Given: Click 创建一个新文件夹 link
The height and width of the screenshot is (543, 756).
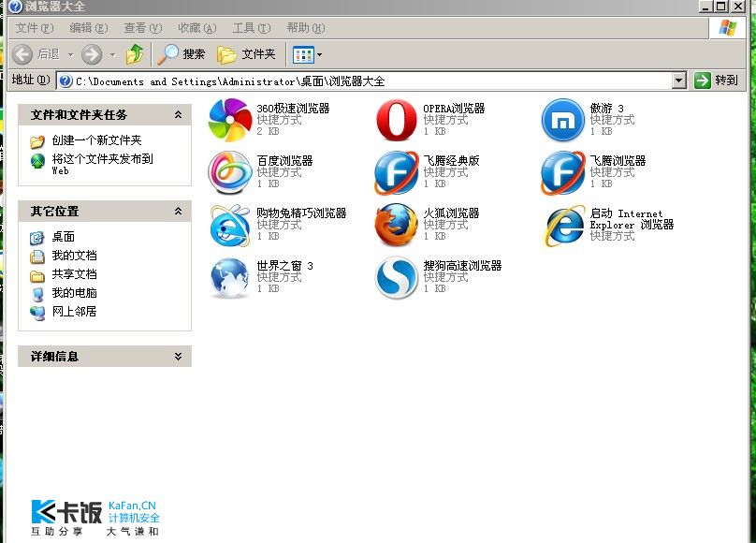Looking at the screenshot, I should (x=97, y=140).
